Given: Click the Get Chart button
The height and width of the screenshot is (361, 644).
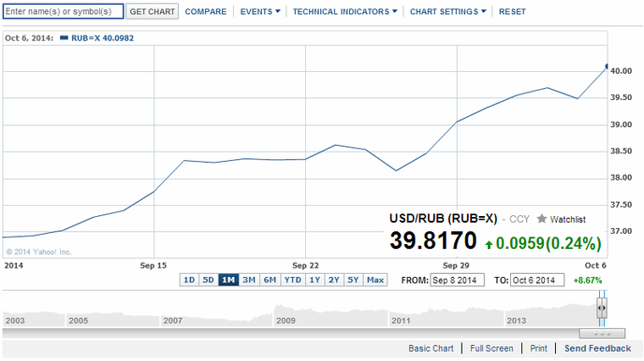Looking at the screenshot, I should point(152,11).
